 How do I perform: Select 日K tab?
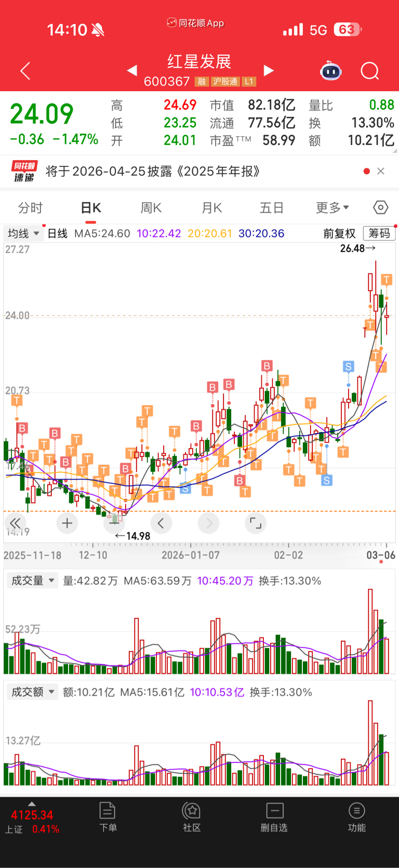pyautogui.click(x=91, y=208)
